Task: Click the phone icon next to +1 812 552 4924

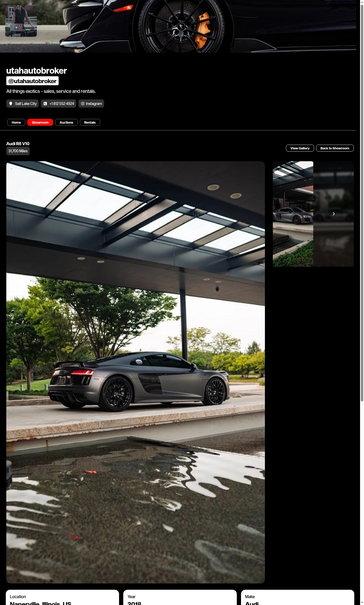Action: pos(45,104)
